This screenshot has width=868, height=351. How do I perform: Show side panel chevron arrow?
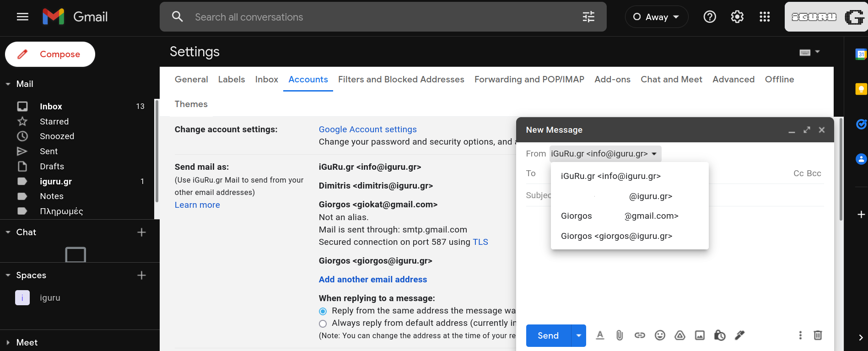tap(861, 337)
